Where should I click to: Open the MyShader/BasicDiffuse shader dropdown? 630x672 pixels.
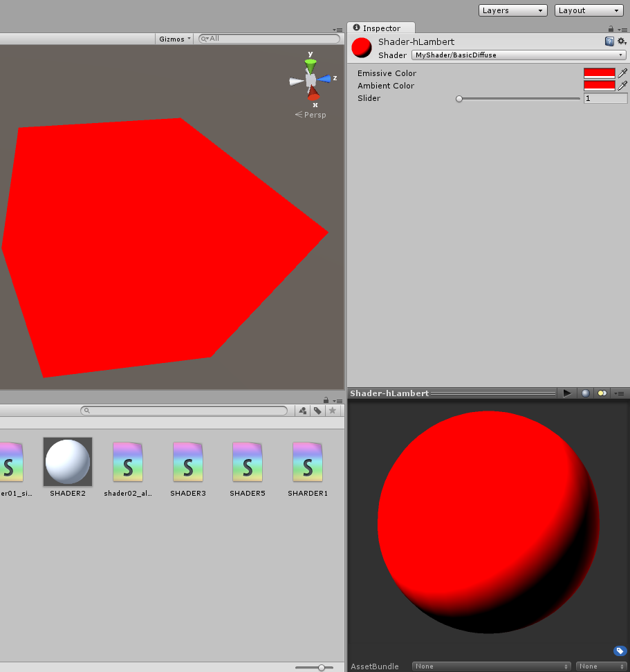click(x=519, y=55)
